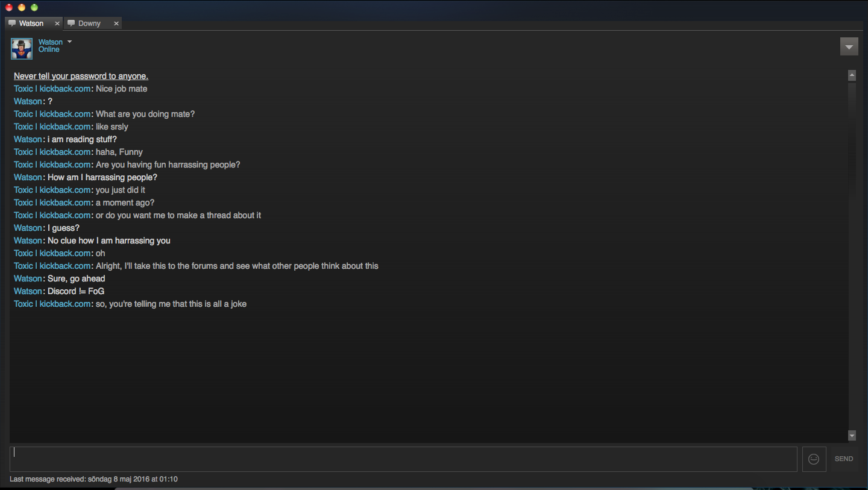Switch to the Downy chat tab
The width and height of the screenshot is (868, 490).
[92, 24]
